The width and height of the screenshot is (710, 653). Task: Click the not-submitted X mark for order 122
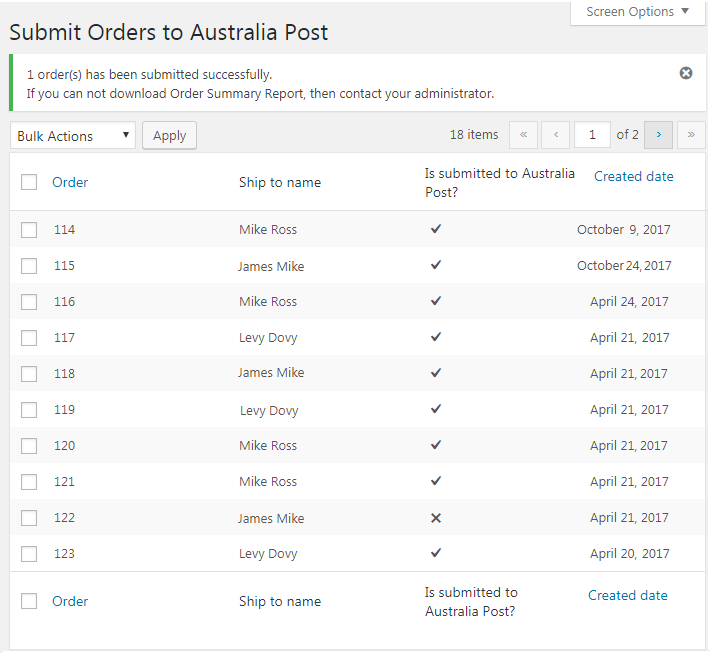click(x=436, y=518)
